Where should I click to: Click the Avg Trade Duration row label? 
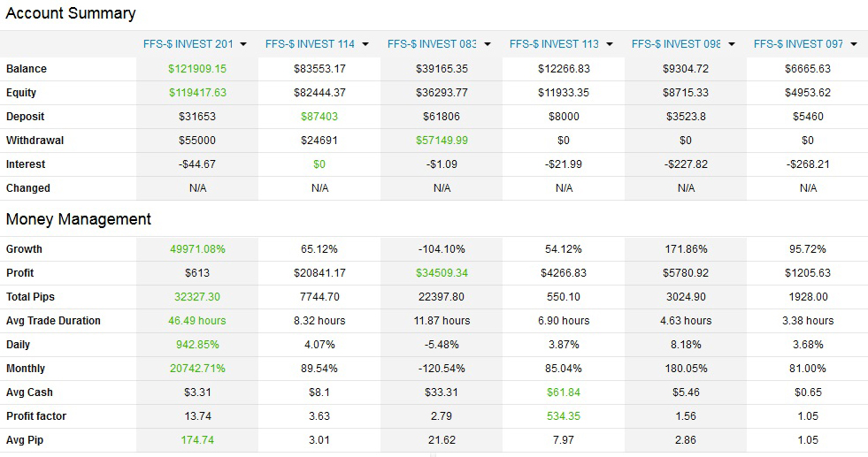point(53,321)
